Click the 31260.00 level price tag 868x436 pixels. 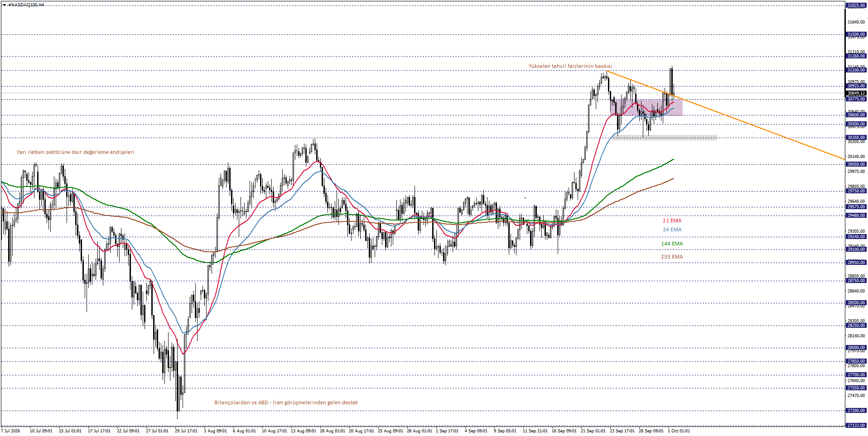[856, 56]
